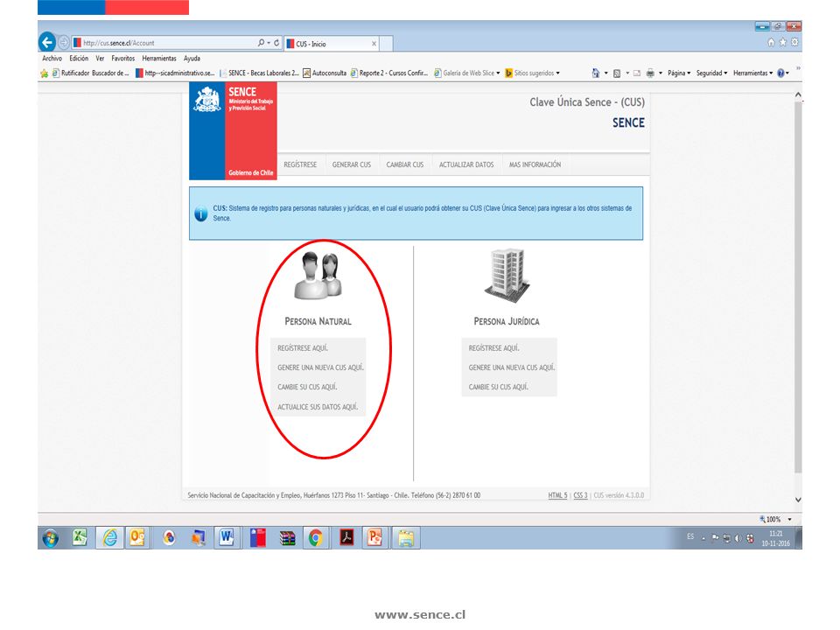Open WinRAR from the taskbar
Viewport: 840px width, 630px height.
coord(288,538)
